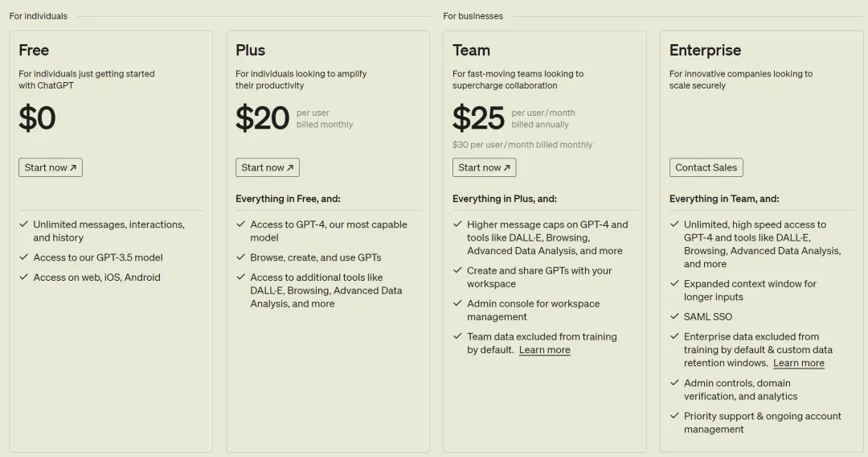The width and height of the screenshot is (868, 457).
Task: Click the $20 price in Plus plan
Action: (262, 118)
